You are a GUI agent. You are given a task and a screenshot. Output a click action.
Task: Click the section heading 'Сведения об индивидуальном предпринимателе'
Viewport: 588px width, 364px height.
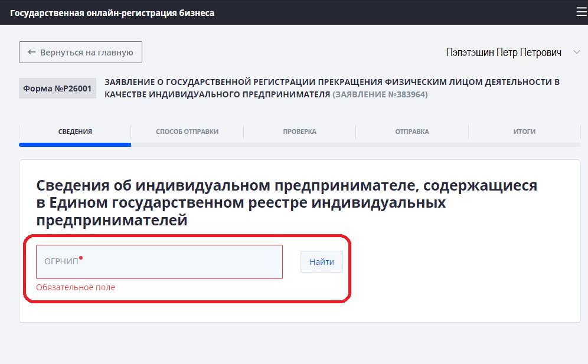286,203
